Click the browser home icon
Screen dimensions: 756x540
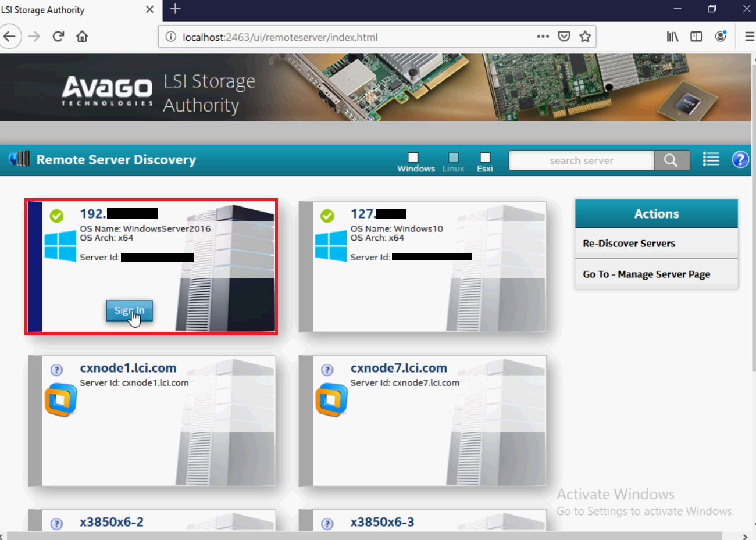click(x=82, y=37)
